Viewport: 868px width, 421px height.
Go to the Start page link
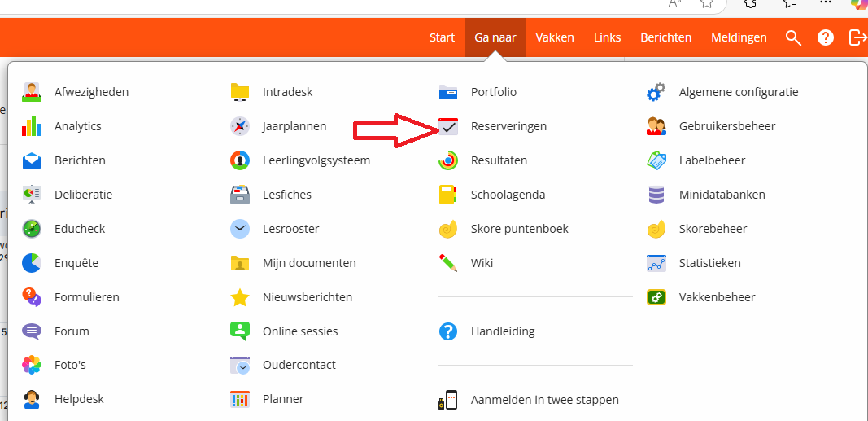coord(442,37)
